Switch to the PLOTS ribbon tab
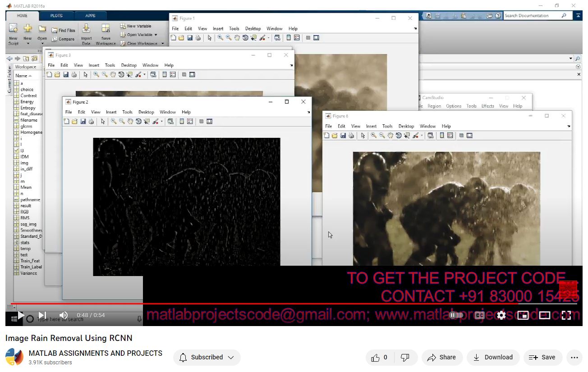588x372 pixels. [x=56, y=16]
